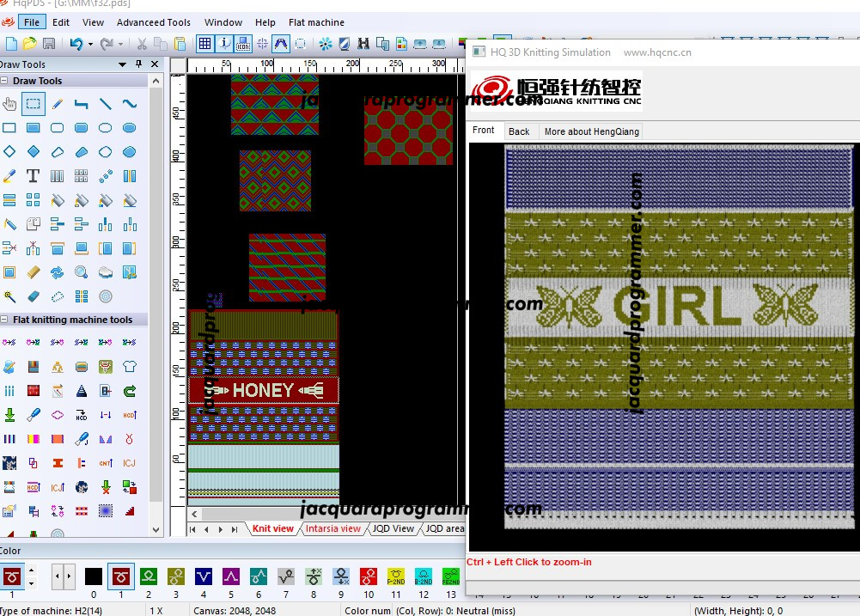
Task: Select the text tool in Draw Tools
Action: (x=33, y=176)
